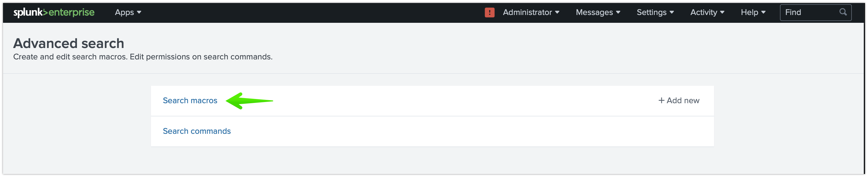Click the magnifier icon in Find box

click(x=843, y=12)
